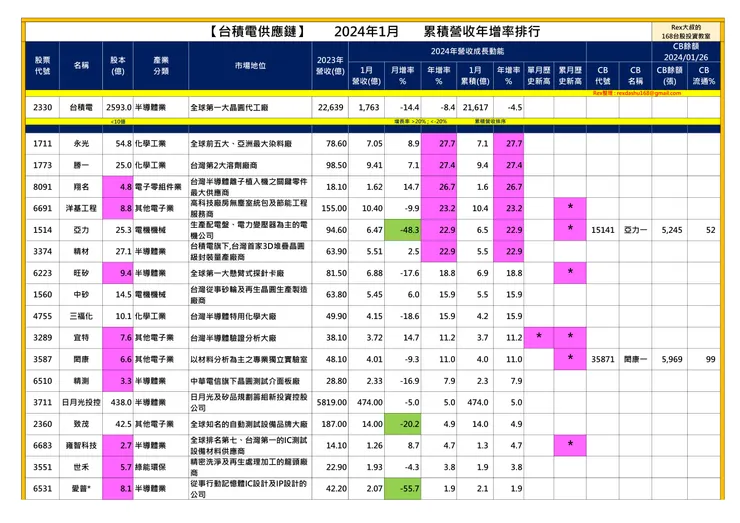Click the 世禾 name cell
The width and height of the screenshot is (740, 523).
point(81,467)
